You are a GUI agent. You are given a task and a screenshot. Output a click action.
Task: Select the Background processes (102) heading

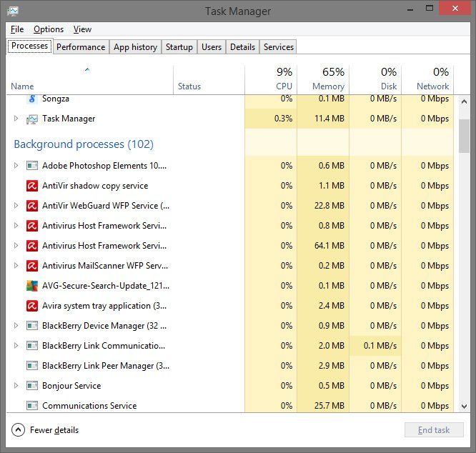tap(84, 144)
